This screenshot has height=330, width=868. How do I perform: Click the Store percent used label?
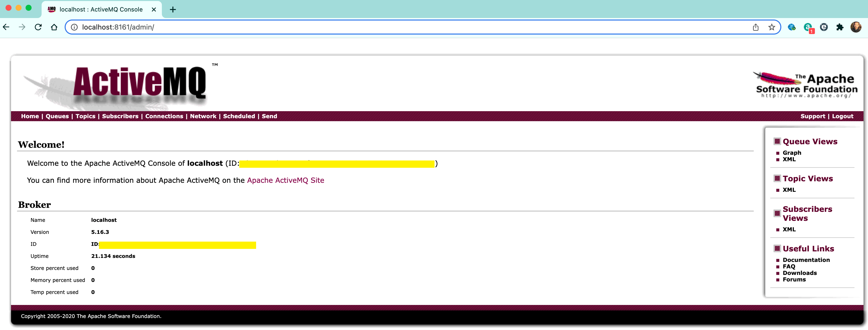(x=54, y=268)
